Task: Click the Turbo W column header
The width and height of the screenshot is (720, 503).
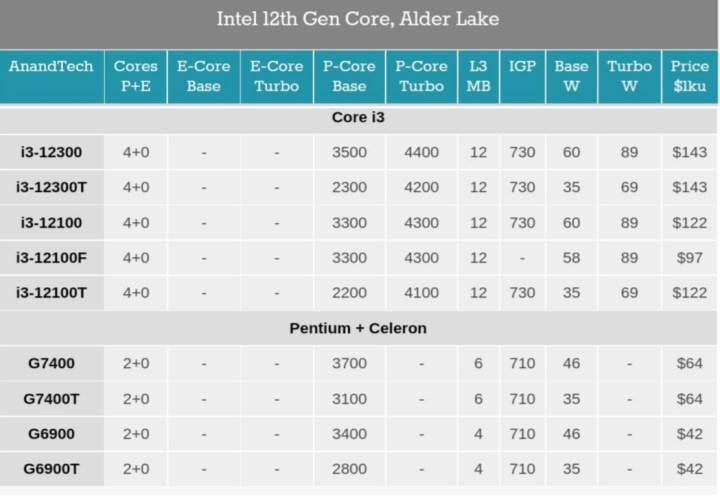Action: (x=629, y=75)
